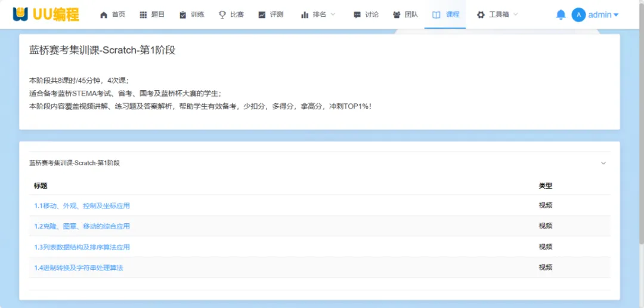Viewport: 644px width, 308px height.
Task: Click the grid icon beside 题目
Action: (143, 15)
